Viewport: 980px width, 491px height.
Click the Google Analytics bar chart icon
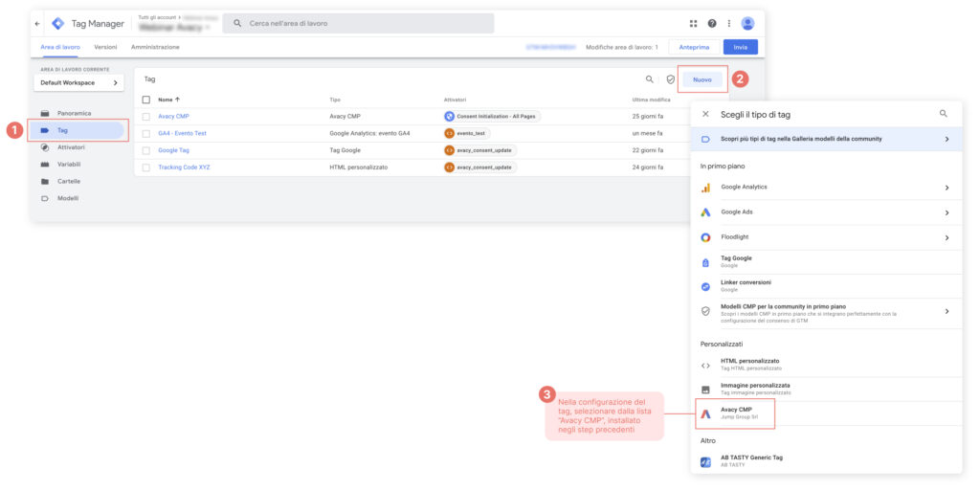(705, 188)
